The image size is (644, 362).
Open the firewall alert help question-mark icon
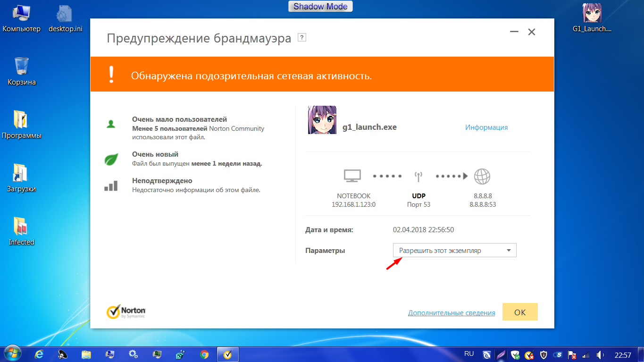click(302, 38)
